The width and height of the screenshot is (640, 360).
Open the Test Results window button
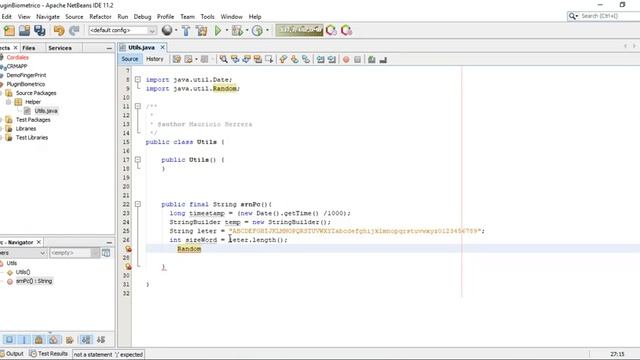tap(49, 354)
